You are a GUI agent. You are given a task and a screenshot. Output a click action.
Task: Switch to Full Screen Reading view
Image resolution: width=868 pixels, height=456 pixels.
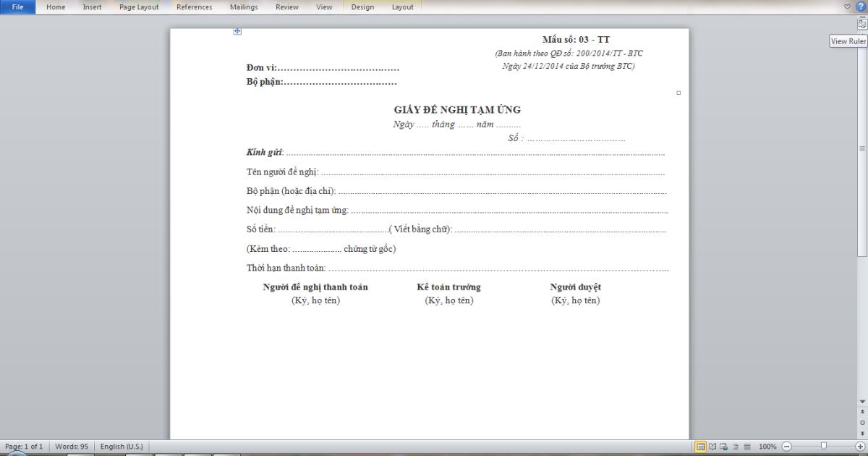(712, 447)
